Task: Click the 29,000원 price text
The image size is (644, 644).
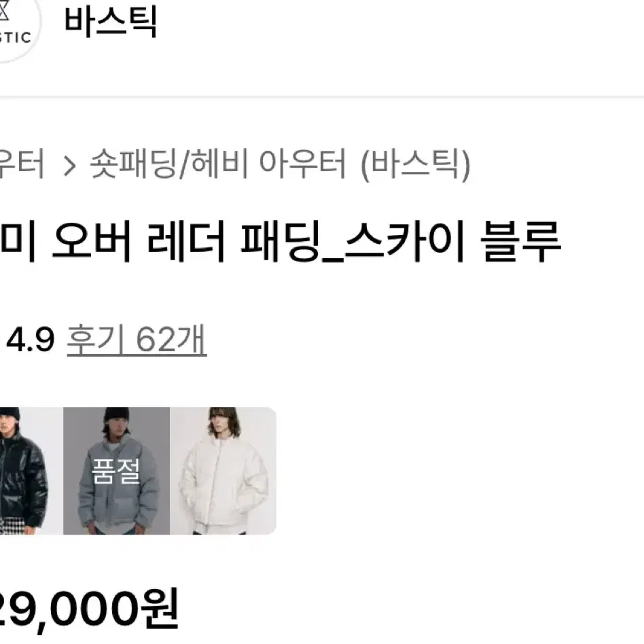Action: click(89, 609)
